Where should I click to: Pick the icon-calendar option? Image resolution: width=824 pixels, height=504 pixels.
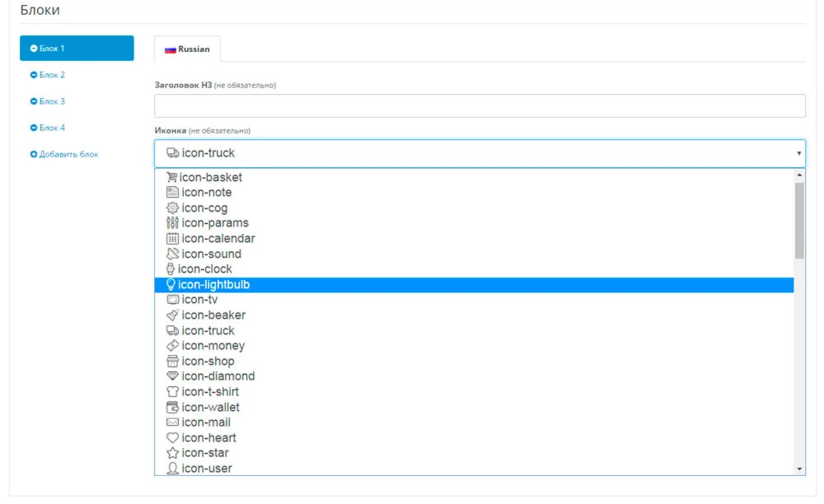[211, 239]
